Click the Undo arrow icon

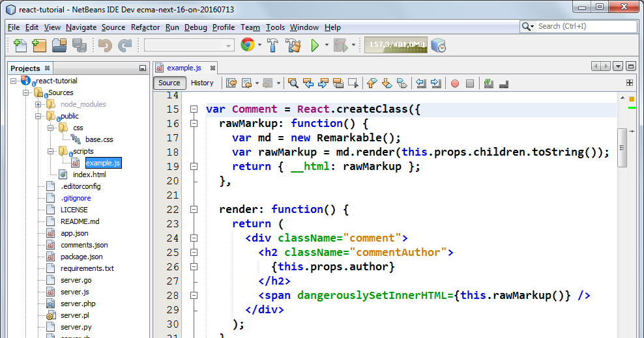pos(105,45)
